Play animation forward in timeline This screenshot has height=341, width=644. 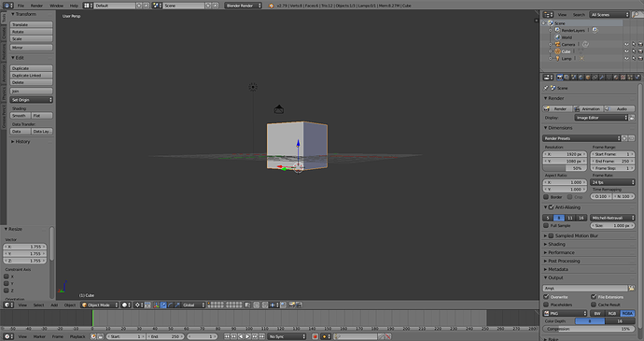(x=247, y=336)
